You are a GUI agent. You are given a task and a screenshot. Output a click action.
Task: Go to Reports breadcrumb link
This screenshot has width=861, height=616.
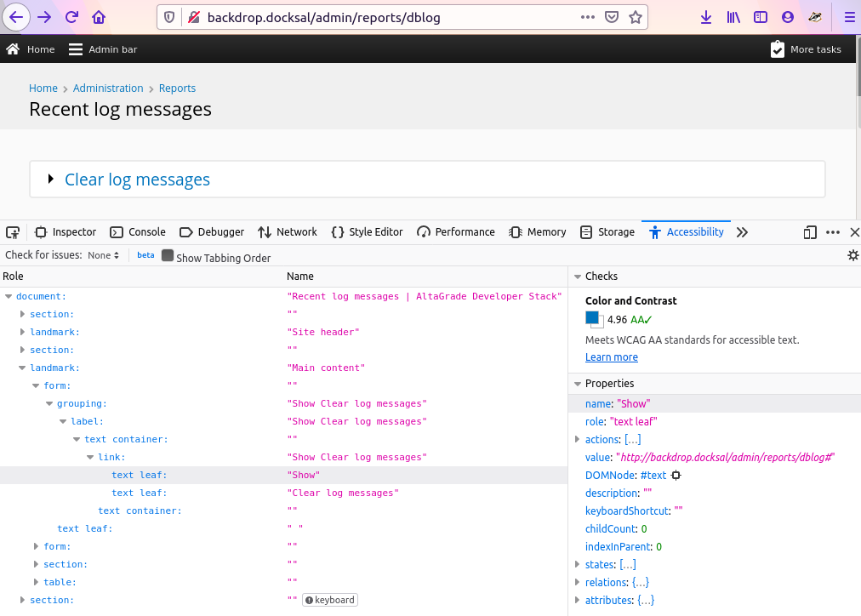[177, 88]
